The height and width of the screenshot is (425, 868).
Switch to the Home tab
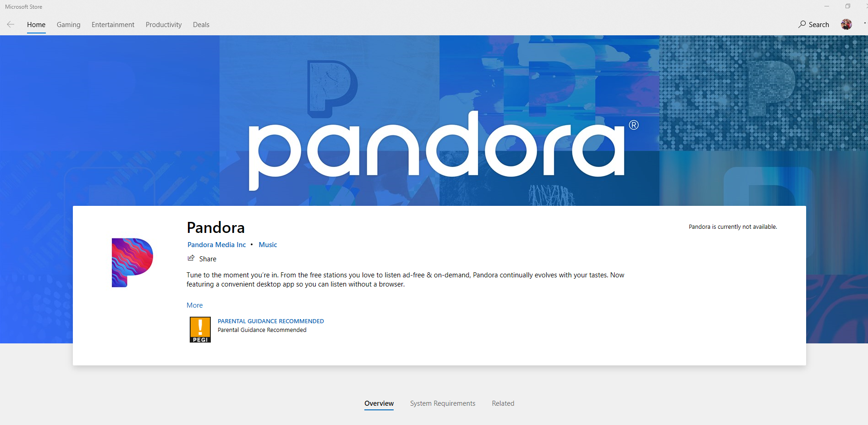coord(36,25)
